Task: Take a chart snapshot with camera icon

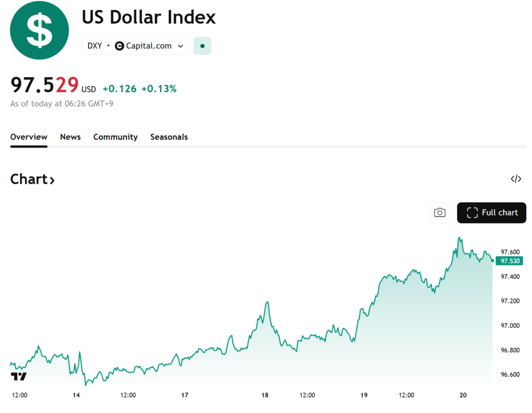Action: coord(440,212)
